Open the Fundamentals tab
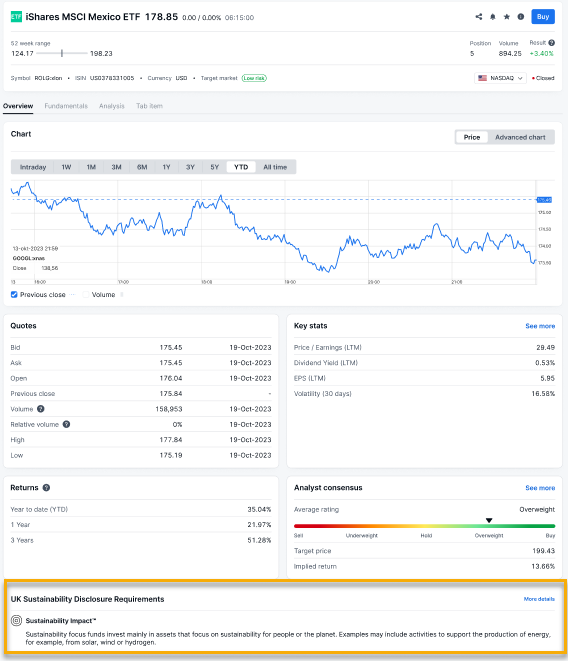This screenshot has height=661, width=568. (66, 106)
